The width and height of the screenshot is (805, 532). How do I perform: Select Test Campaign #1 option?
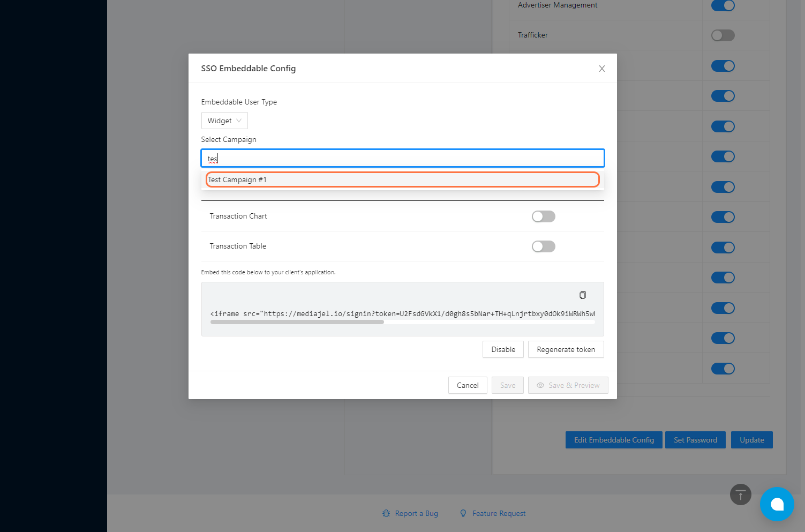click(402, 179)
